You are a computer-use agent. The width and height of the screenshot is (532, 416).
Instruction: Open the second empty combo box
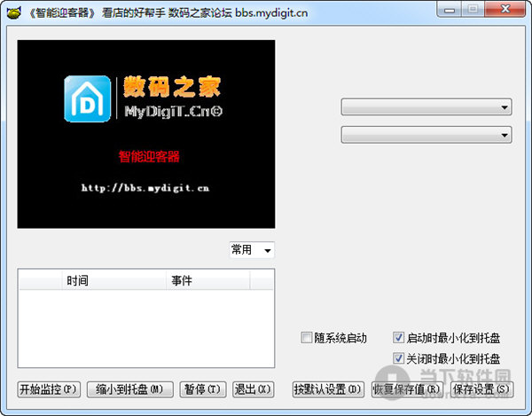[x=426, y=135]
